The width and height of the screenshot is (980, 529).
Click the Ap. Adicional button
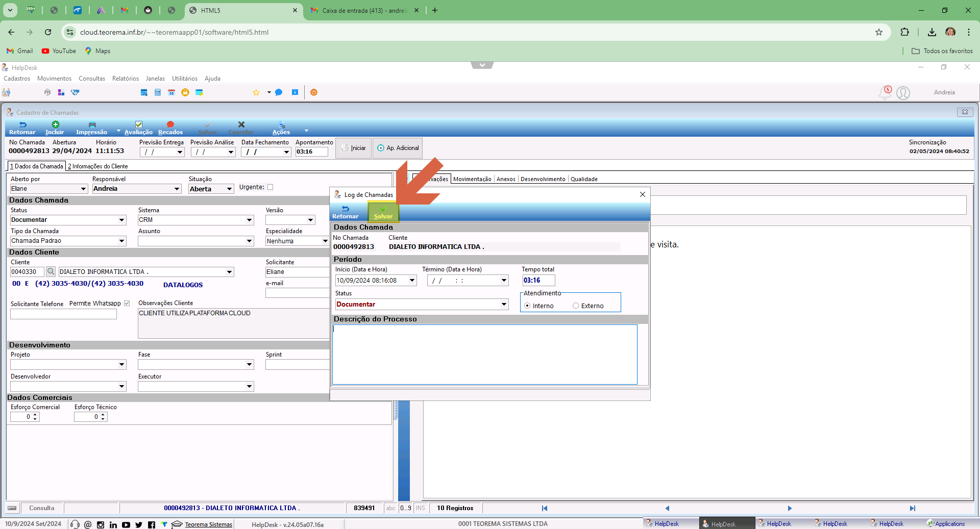coord(398,148)
